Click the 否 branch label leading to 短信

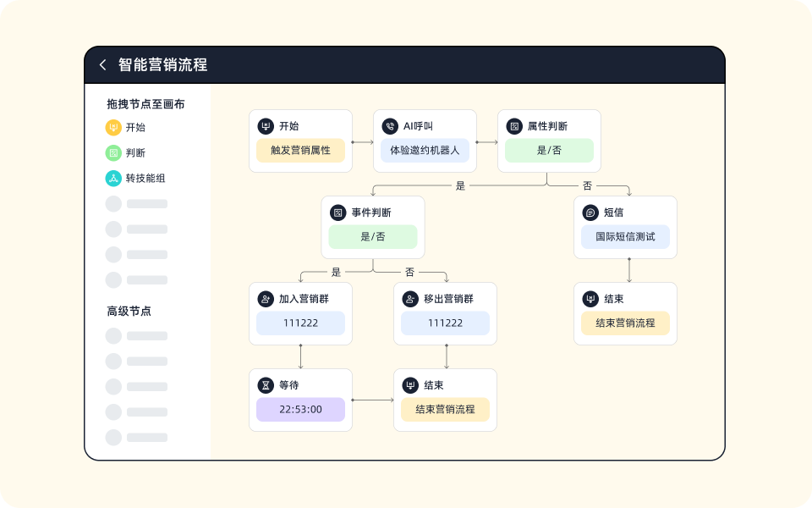(588, 185)
